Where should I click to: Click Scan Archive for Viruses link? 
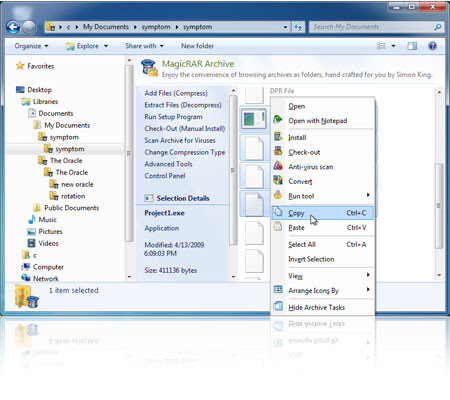(x=180, y=140)
